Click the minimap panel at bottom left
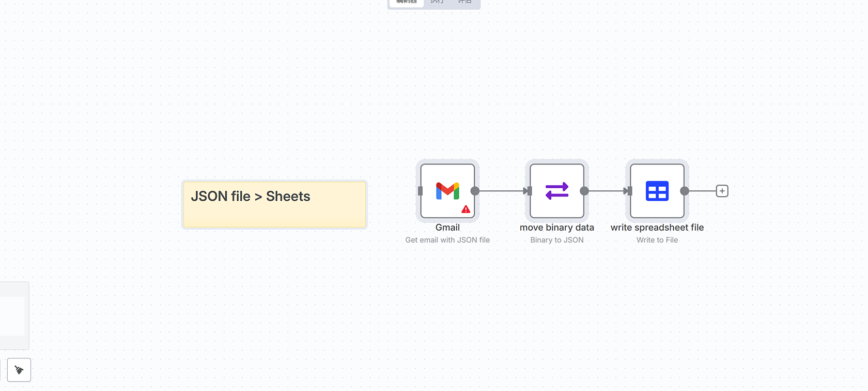The height and width of the screenshot is (391, 868). click(13, 315)
